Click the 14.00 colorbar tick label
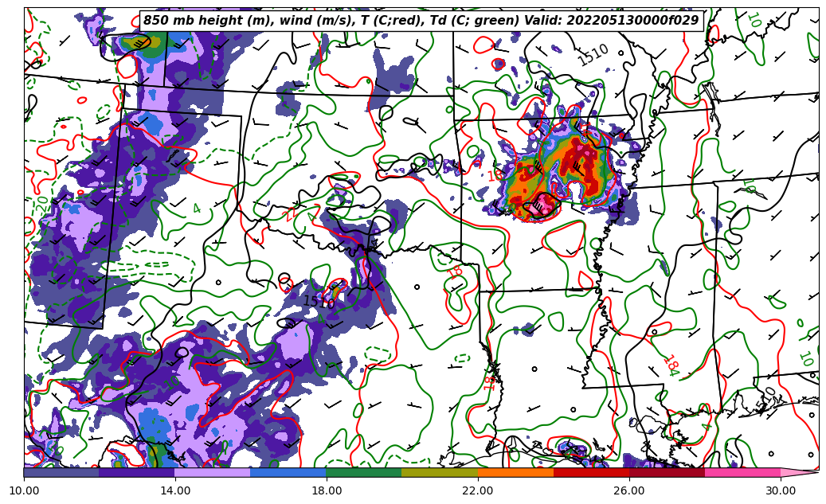Screen dimensions: 826x504 175,490
